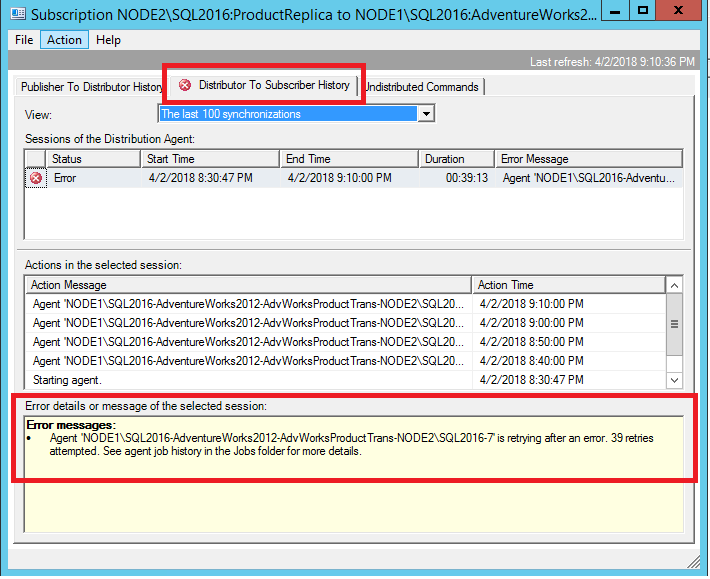Screen dimensions: 710x579
Task: Switch to Publisher To Distributor History tab
Action: pyautogui.click(x=91, y=87)
